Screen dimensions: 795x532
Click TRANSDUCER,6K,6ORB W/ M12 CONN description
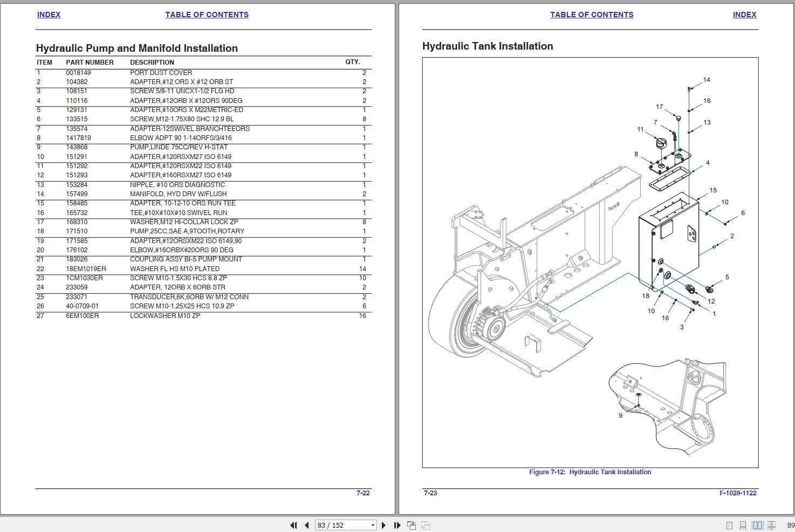point(189,297)
